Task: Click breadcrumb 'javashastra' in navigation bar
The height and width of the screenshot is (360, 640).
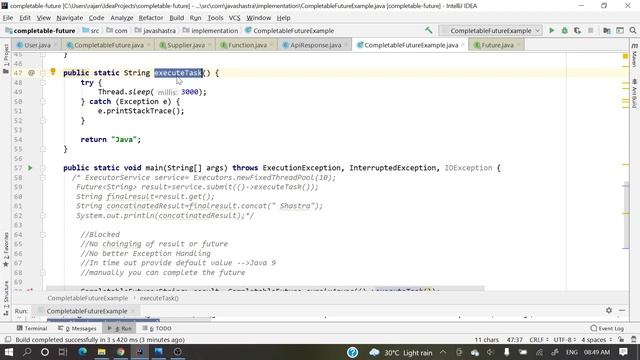Action: [x=155, y=31]
